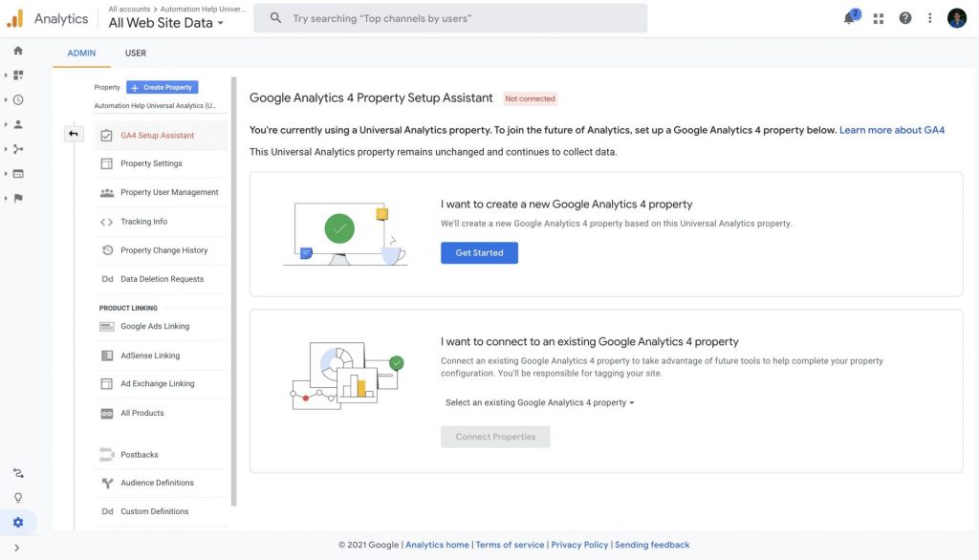Expand the Acquisition section arrow in sidebar
The image size is (979, 560).
[6, 149]
